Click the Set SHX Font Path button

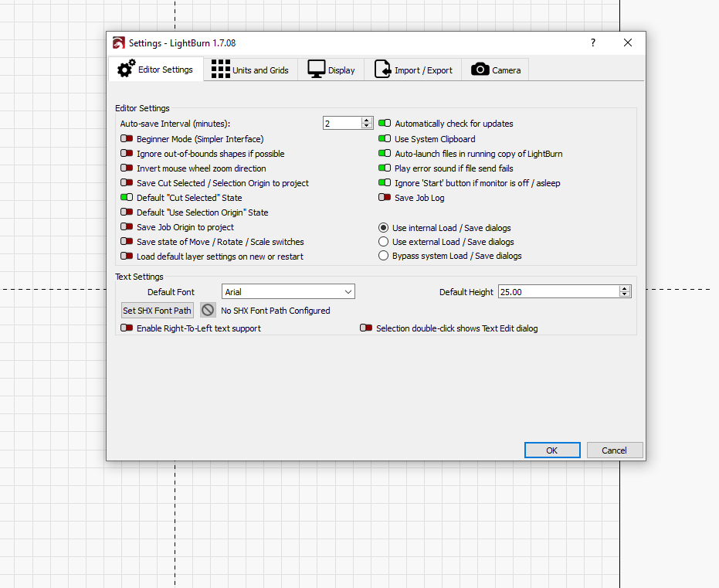[x=158, y=310]
